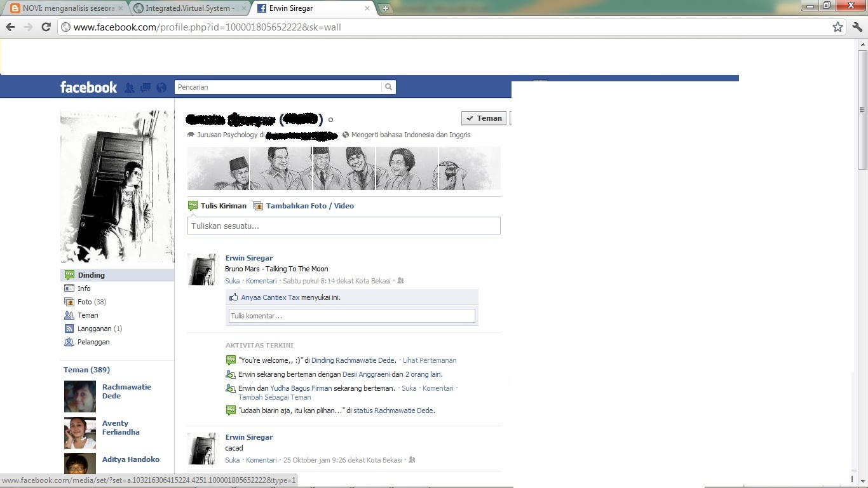Click site info icon in address bar
868x488 pixels.
tap(65, 27)
